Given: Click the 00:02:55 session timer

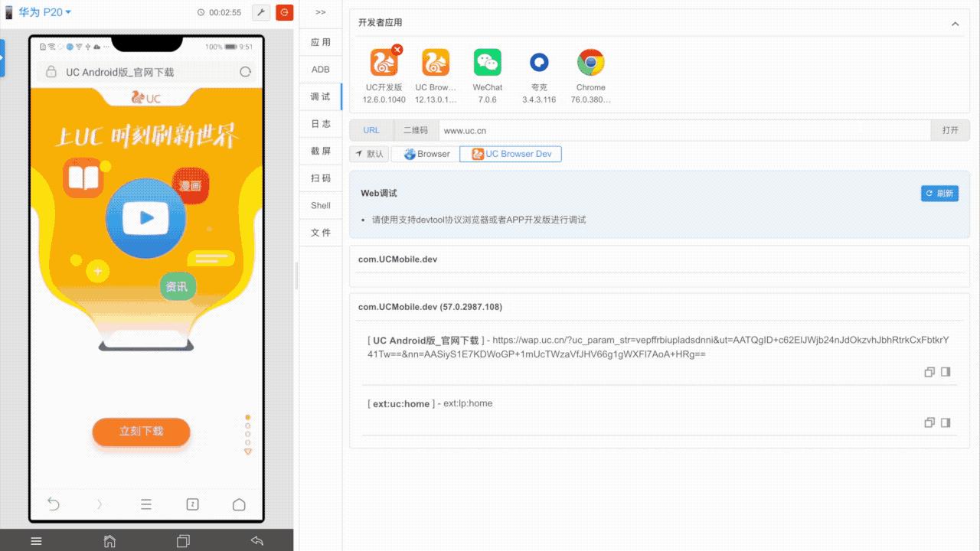Looking at the screenshot, I should coord(219,12).
